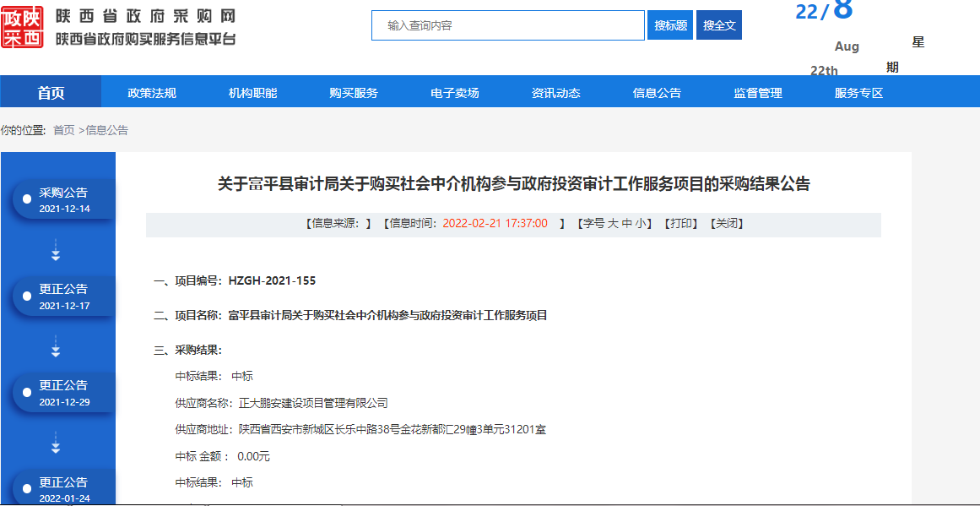The image size is (980, 506).
Task: Go to the 服务专区 menu
Action: coord(858,93)
